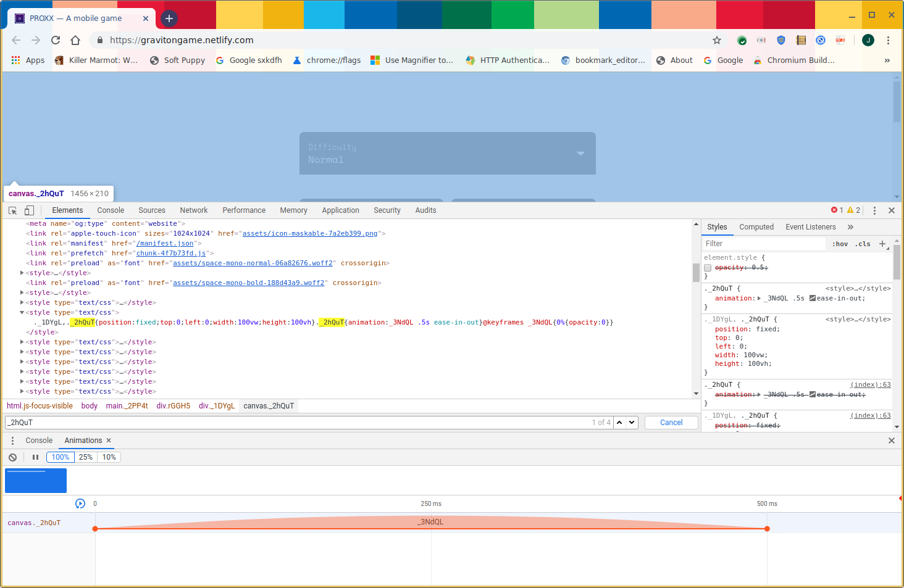Switch to the Computed styles tab
This screenshot has height=588, width=904.
[x=756, y=226]
